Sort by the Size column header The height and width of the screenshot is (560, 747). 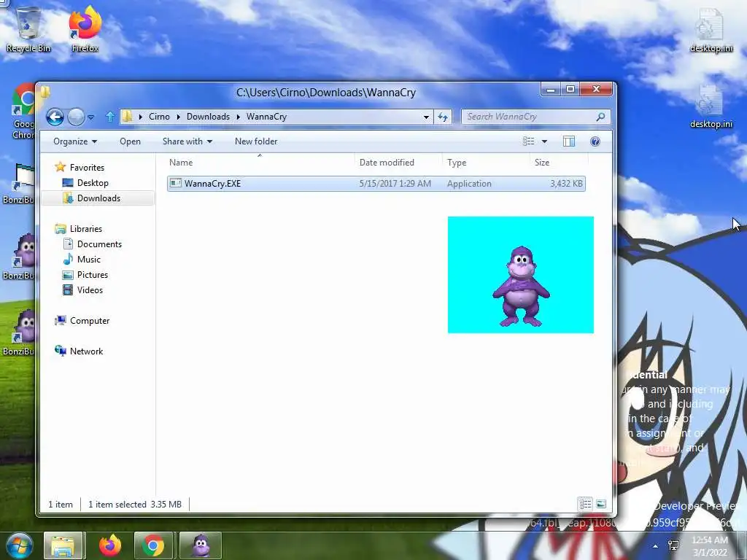pyautogui.click(x=558, y=163)
